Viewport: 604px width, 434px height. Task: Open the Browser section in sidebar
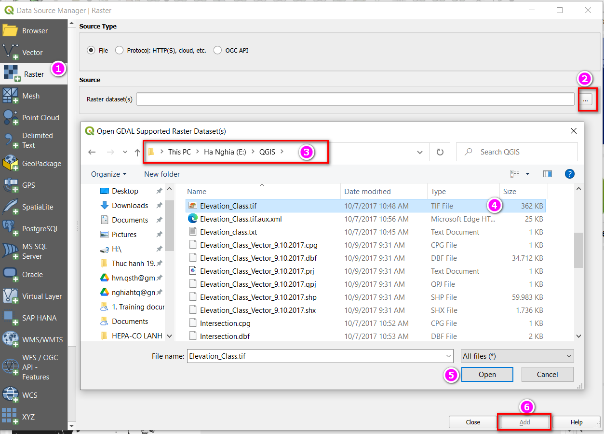34,30
